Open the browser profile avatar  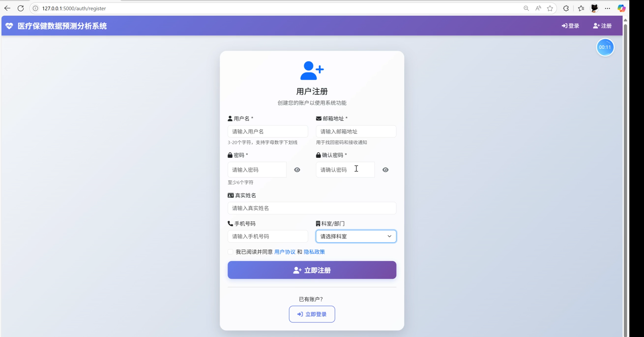coord(594,8)
